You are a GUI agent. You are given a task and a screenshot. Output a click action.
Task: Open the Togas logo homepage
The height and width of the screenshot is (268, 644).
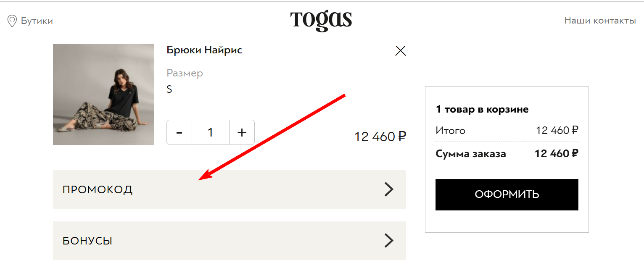[321, 19]
